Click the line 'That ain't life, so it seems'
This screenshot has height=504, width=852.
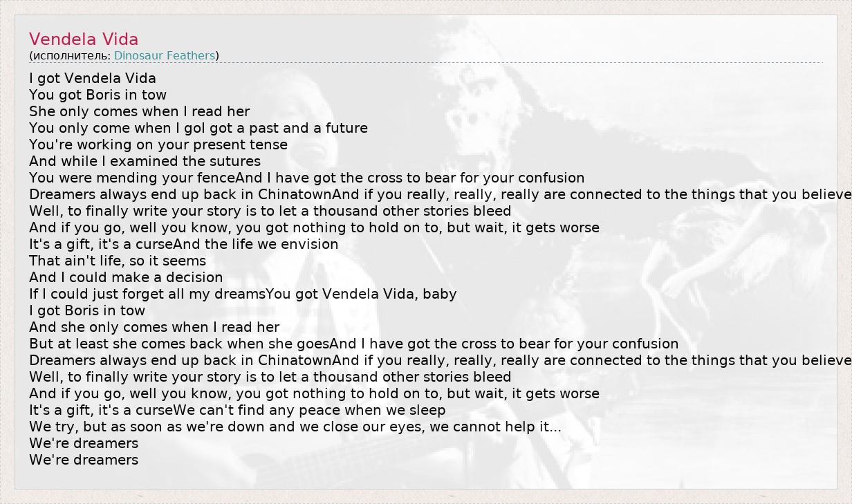point(118,261)
